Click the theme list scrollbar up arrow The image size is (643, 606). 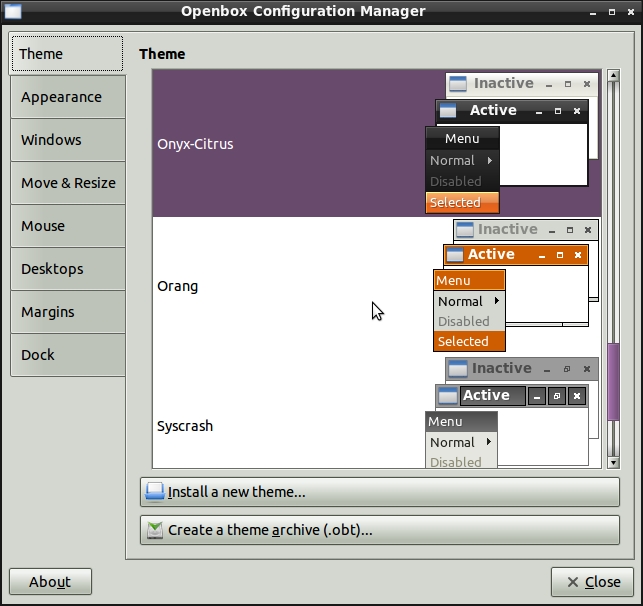point(613,77)
